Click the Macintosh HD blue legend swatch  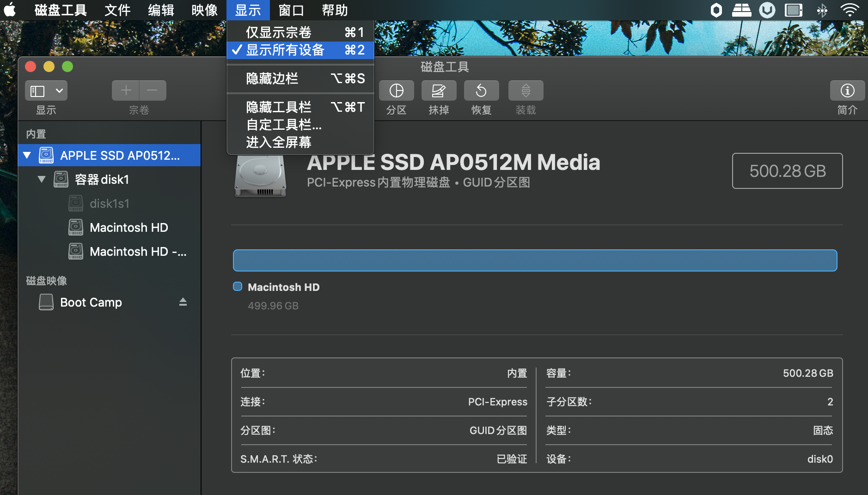238,286
